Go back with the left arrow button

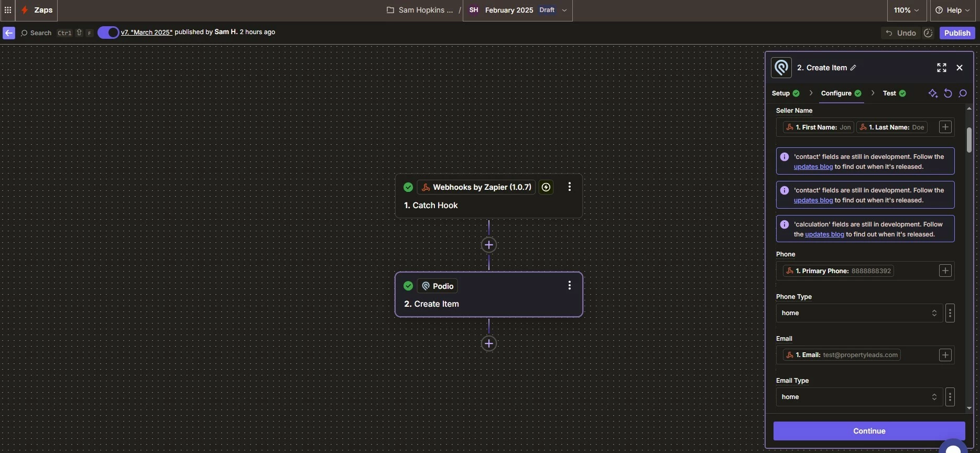[x=9, y=33]
